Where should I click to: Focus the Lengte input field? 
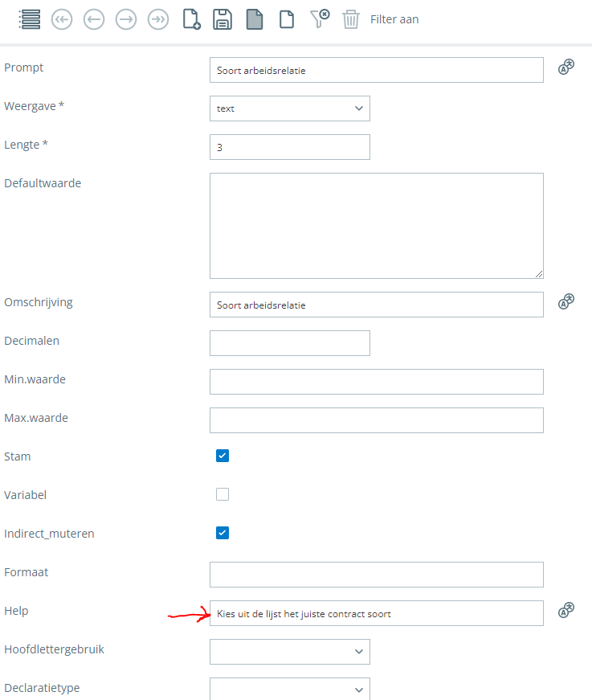point(289,147)
